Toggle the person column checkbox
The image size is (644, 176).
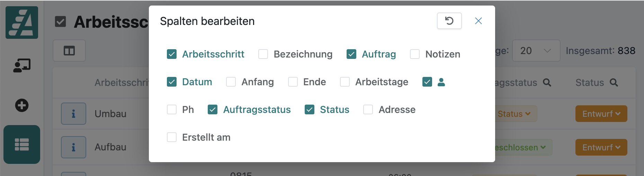click(x=427, y=82)
